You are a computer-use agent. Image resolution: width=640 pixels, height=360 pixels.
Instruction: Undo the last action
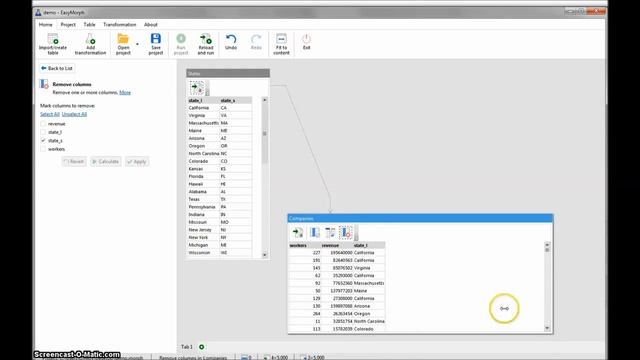231,39
